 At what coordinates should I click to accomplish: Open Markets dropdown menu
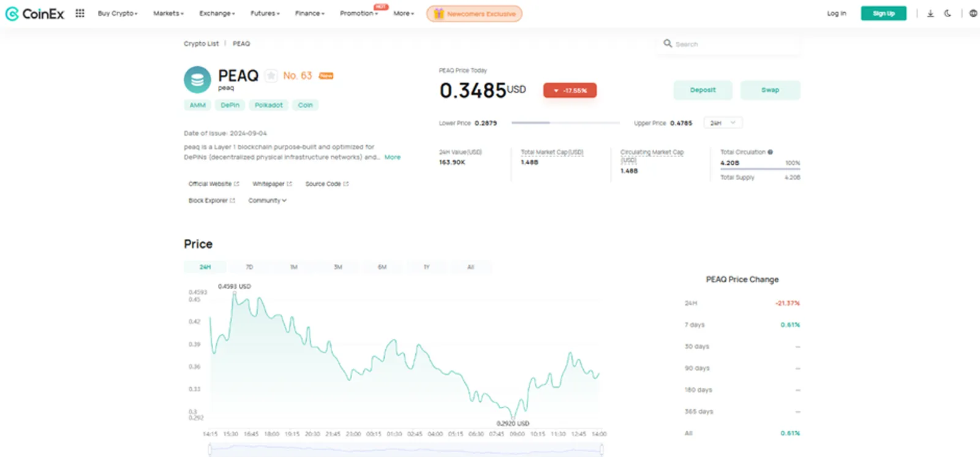click(x=168, y=13)
